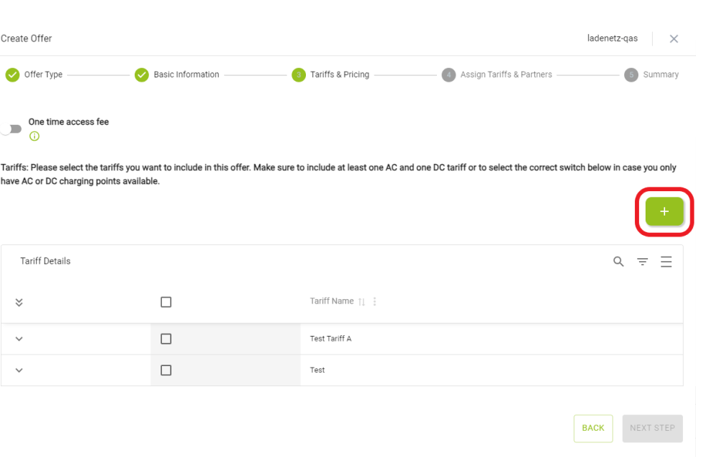Open the filter icon in Tariff Details
Image resolution: width=724 pixels, height=457 pixels.
coord(642,262)
